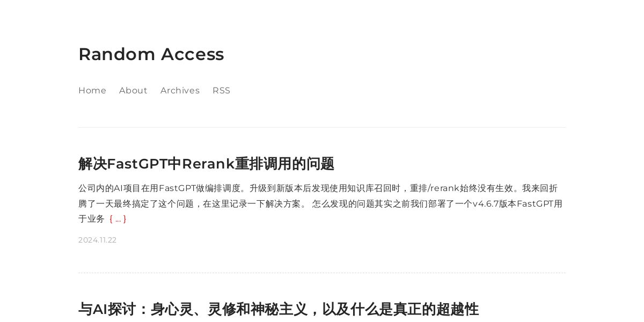Click the solid divider below the navigation
Viewport: 644px width, 322px height.
pos(322,127)
